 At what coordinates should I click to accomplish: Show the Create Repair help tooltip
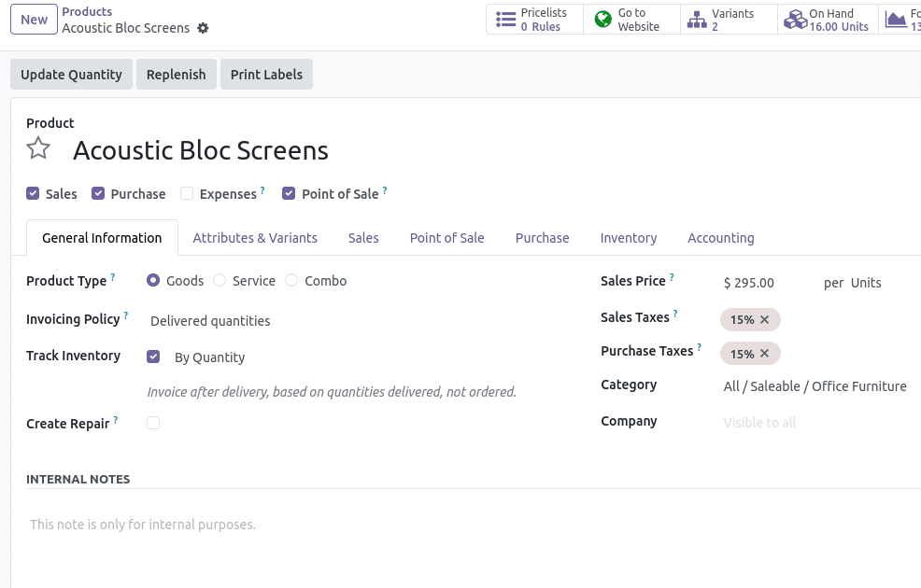pos(116,420)
